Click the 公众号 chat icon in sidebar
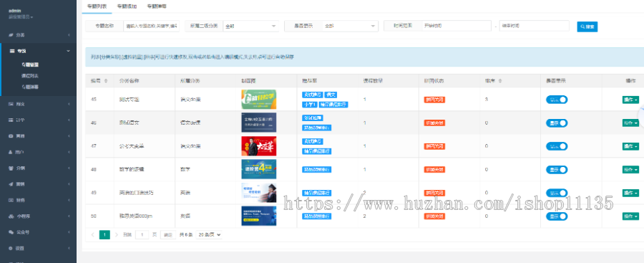This screenshot has height=263, width=644. point(11,232)
